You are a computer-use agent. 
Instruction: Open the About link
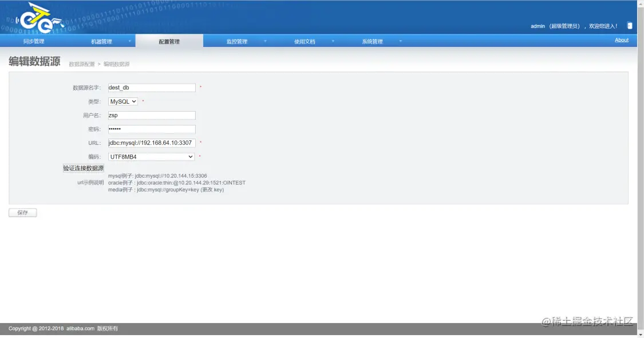coord(622,40)
